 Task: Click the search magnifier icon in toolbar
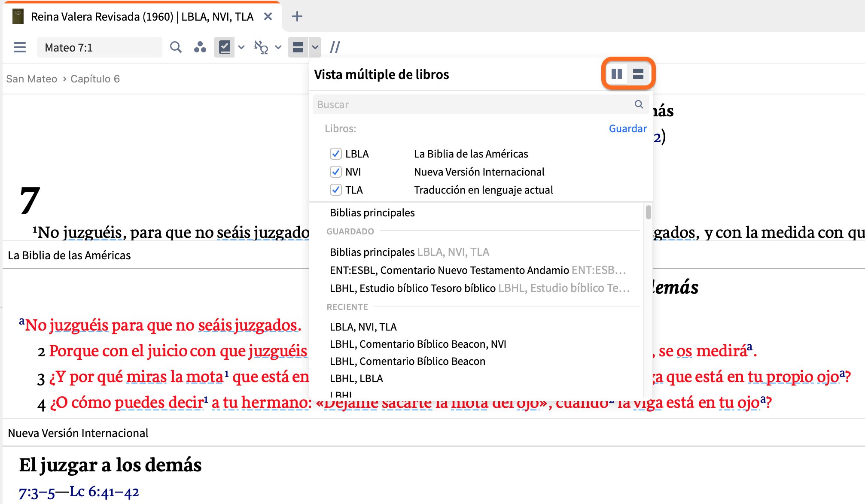pos(176,47)
